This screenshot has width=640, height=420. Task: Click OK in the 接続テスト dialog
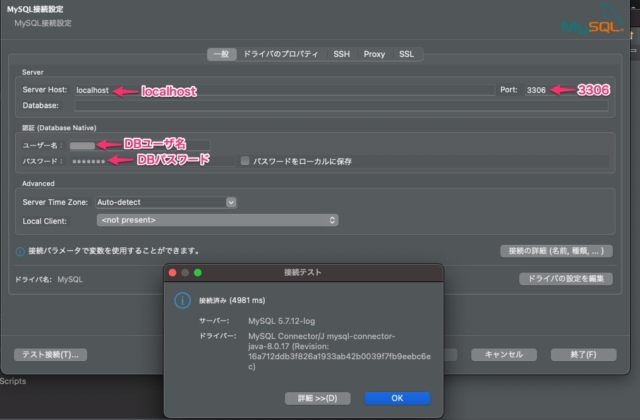[397, 398]
